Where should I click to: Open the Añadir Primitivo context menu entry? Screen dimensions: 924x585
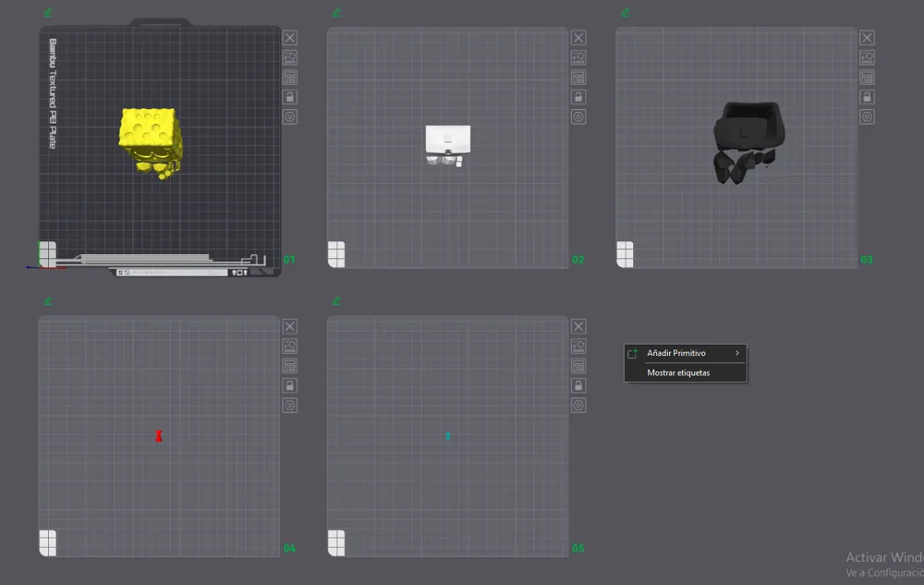(x=686, y=353)
